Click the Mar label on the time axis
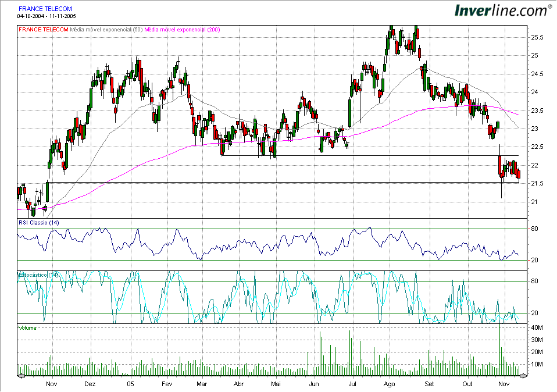Image resolution: width=557 pixels, height=392 pixels. (x=202, y=384)
